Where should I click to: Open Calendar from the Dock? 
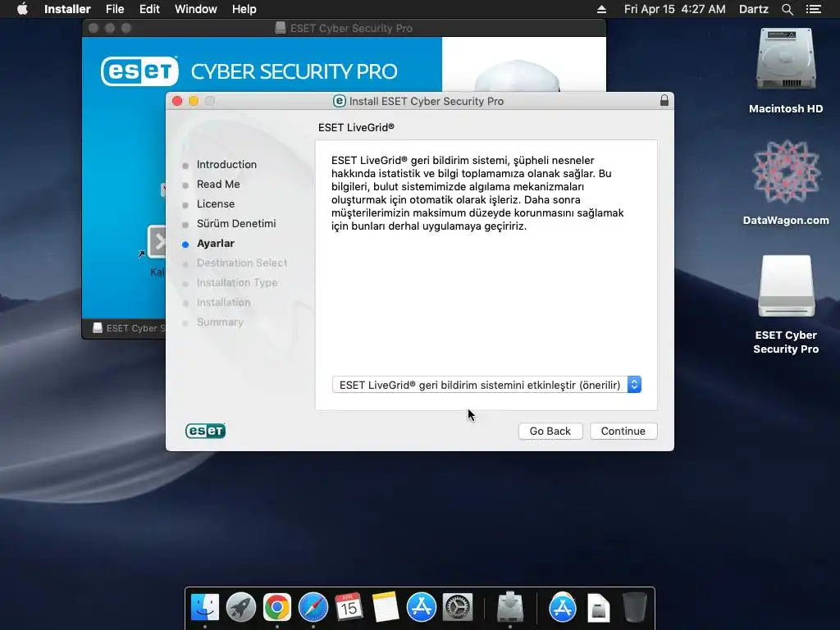[x=349, y=608]
